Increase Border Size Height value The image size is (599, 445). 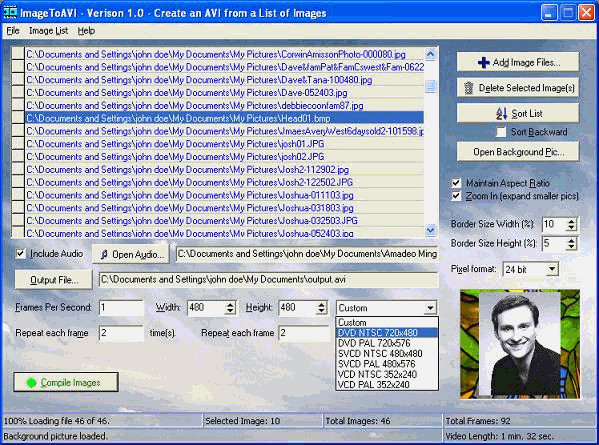(x=571, y=241)
